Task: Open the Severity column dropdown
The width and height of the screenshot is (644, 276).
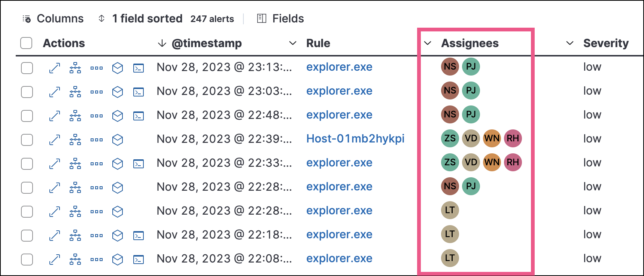Action: pos(570,43)
